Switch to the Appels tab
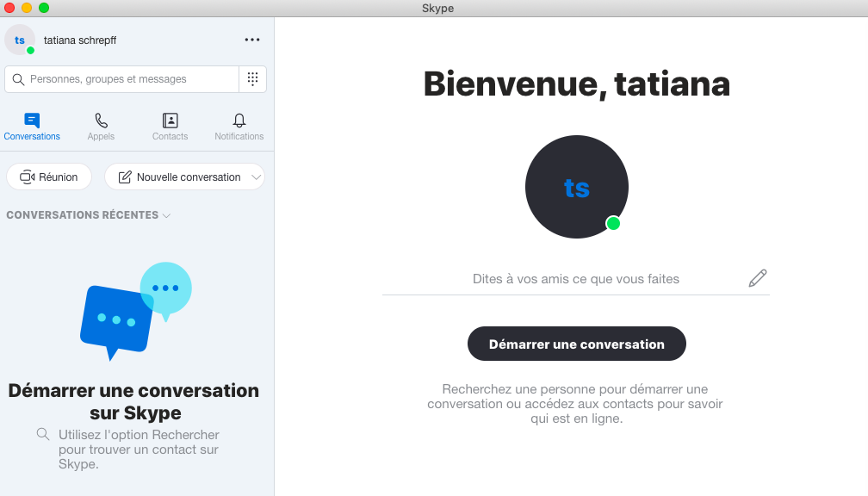The width and height of the screenshot is (868, 496). pyautogui.click(x=101, y=127)
